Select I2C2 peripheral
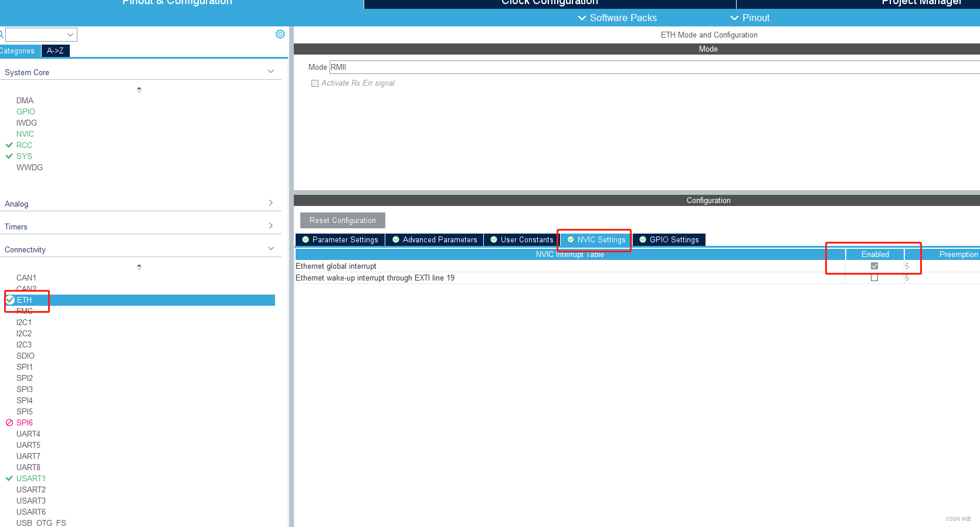Viewport: 980px width, 527px height. (24, 333)
